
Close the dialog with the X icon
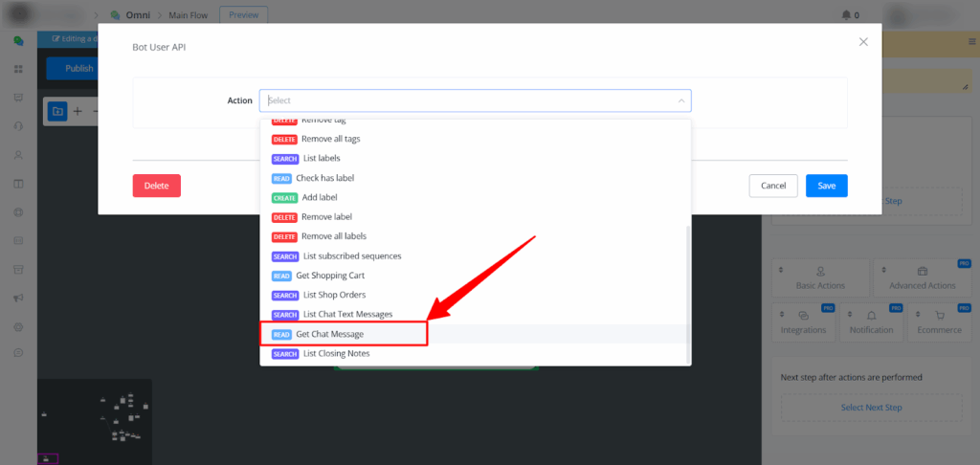pyautogui.click(x=863, y=42)
